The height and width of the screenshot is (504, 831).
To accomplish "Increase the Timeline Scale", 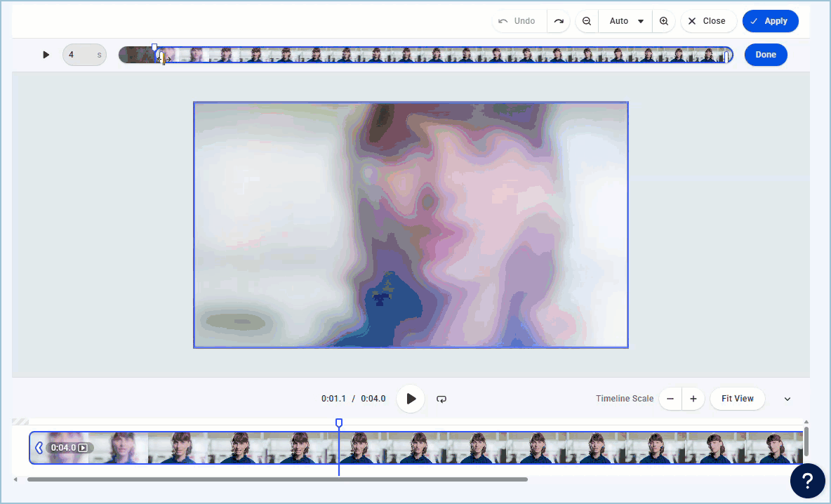I will coord(693,399).
